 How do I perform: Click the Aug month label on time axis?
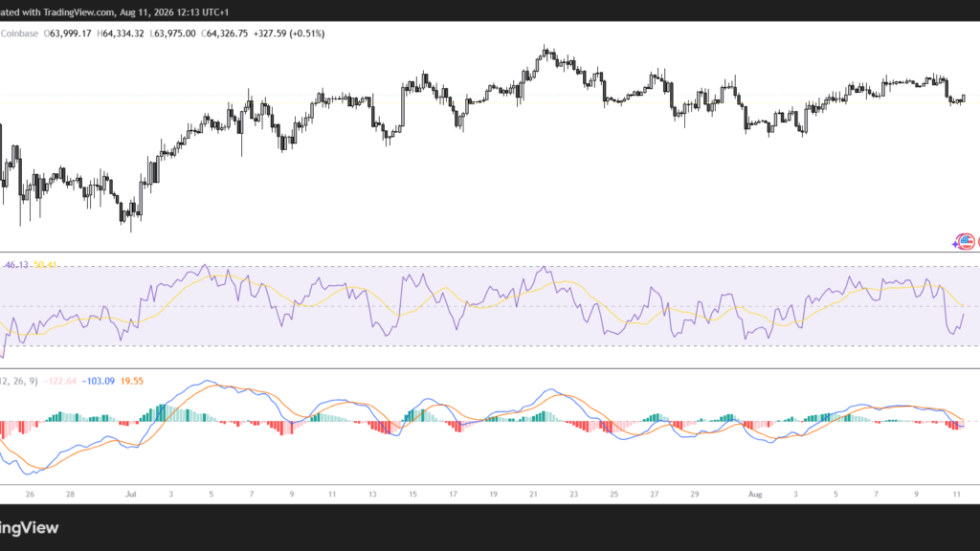tap(755, 495)
